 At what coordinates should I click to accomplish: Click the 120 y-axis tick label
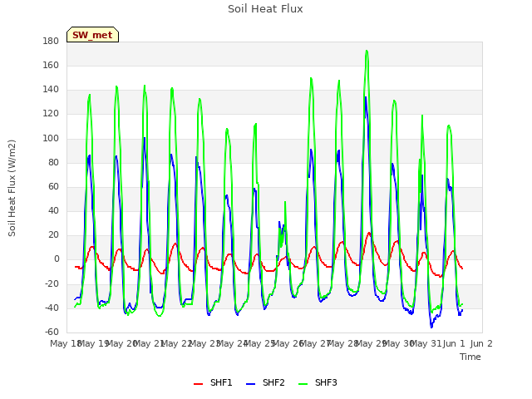point(51,114)
